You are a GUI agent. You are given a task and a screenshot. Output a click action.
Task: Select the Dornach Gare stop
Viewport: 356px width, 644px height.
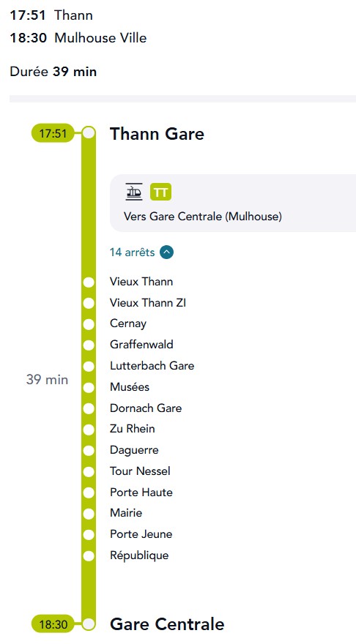coord(146,408)
